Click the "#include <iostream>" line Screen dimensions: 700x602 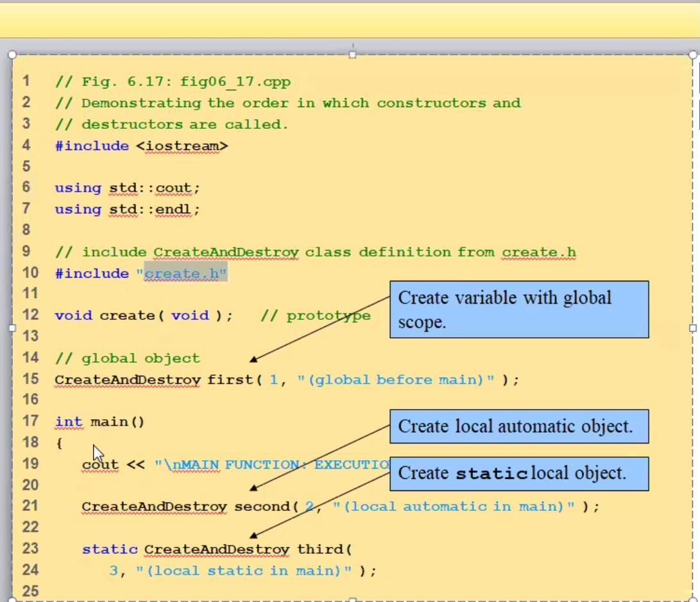141,146
